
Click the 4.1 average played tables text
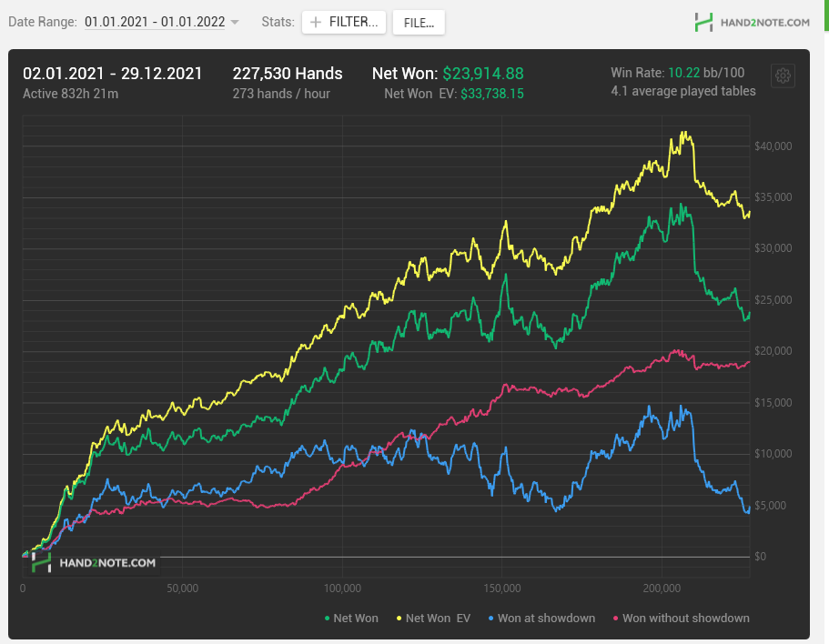point(683,91)
